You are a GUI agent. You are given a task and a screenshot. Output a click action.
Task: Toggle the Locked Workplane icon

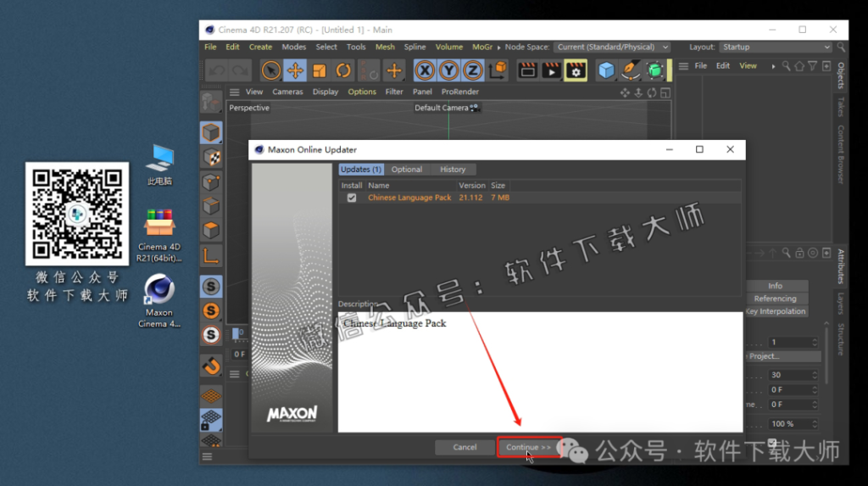211,420
